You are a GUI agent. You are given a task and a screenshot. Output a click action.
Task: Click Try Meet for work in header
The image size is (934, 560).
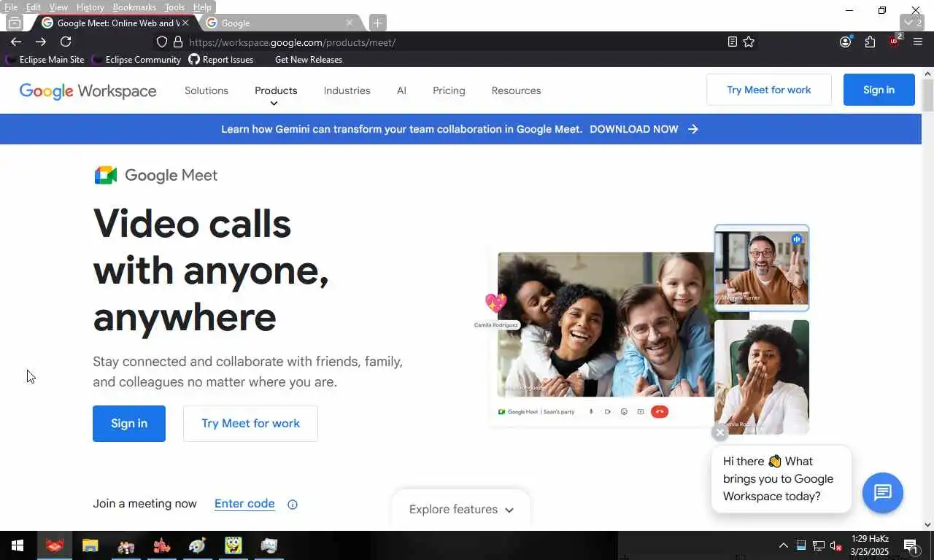pyautogui.click(x=769, y=90)
